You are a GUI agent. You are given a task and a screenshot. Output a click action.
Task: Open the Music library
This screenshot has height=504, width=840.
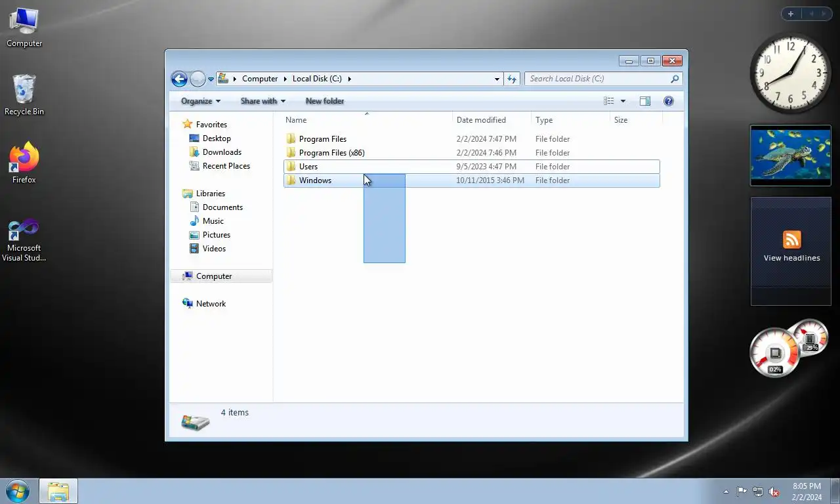pyautogui.click(x=213, y=221)
